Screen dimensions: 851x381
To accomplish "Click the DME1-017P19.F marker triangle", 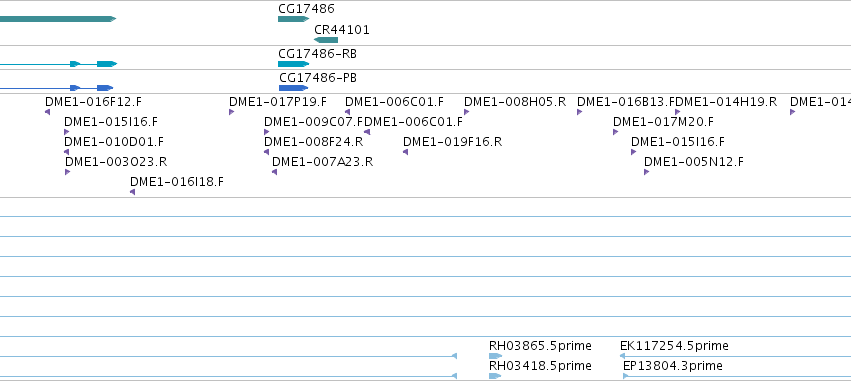I will pyautogui.click(x=231, y=112).
